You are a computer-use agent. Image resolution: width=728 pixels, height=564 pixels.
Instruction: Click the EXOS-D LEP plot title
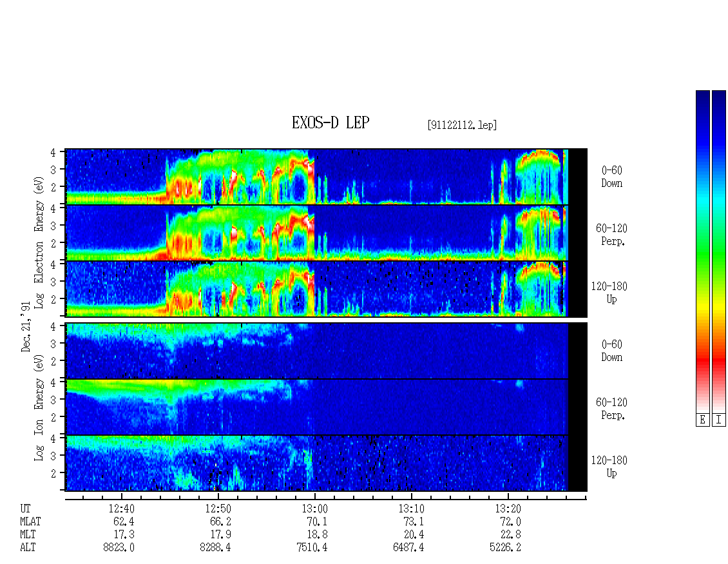[330, 122]
